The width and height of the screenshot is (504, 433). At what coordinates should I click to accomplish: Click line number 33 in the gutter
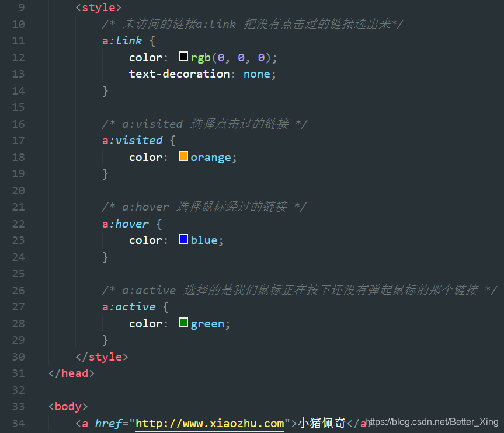click(18, 407)
